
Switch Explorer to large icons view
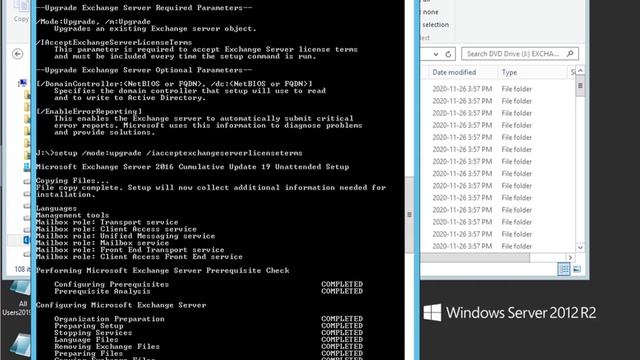577,269
